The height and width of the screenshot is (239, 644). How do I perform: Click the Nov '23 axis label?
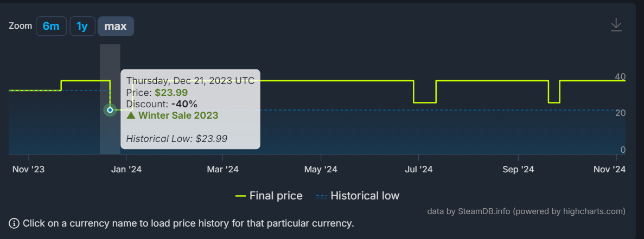(28, 170)
